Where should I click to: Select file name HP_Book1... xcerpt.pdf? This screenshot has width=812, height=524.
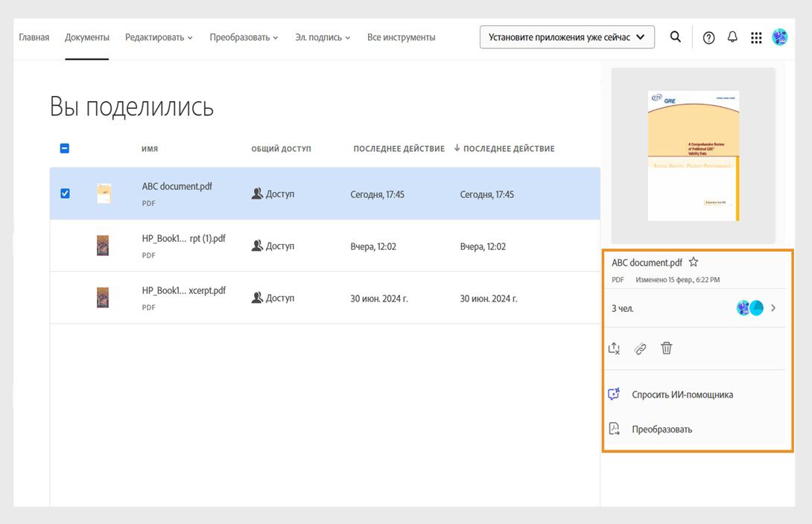[184, 290]
